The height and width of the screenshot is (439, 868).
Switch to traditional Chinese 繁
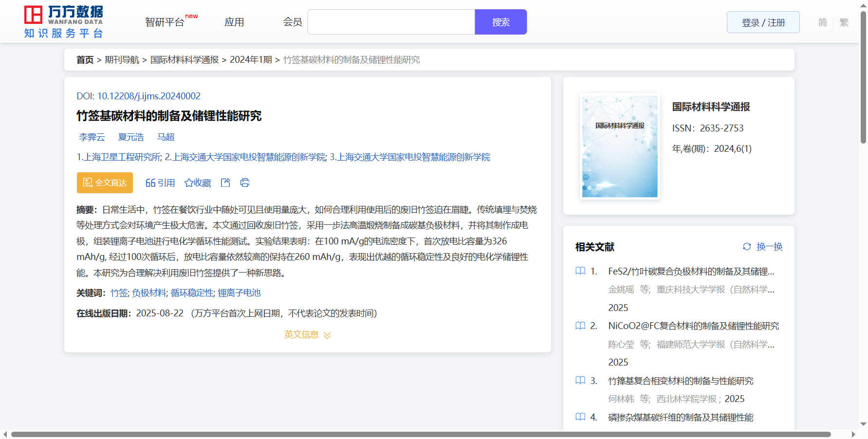pos(844,22)
